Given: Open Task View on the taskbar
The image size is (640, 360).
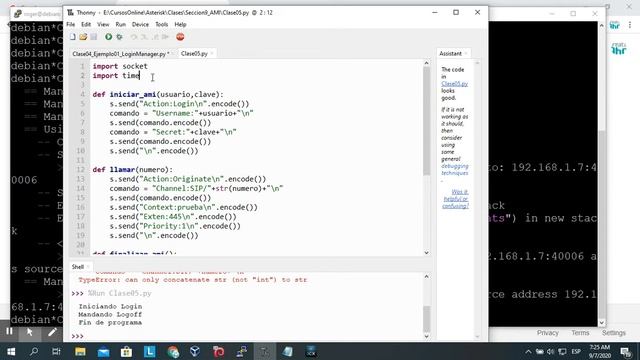Looking at the screenshot, I should click(56, 351).
